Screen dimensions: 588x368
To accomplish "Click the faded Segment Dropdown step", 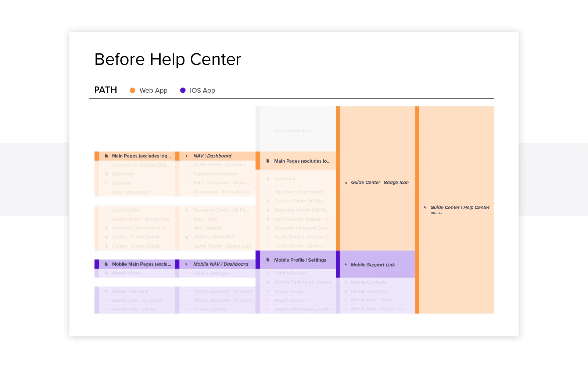I will coord(215,174).
